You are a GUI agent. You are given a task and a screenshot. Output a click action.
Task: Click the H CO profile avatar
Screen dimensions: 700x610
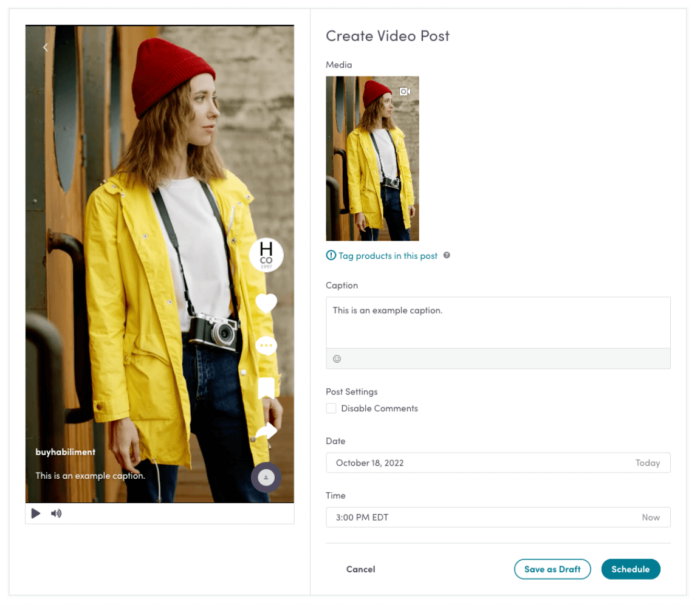(266, 255)
